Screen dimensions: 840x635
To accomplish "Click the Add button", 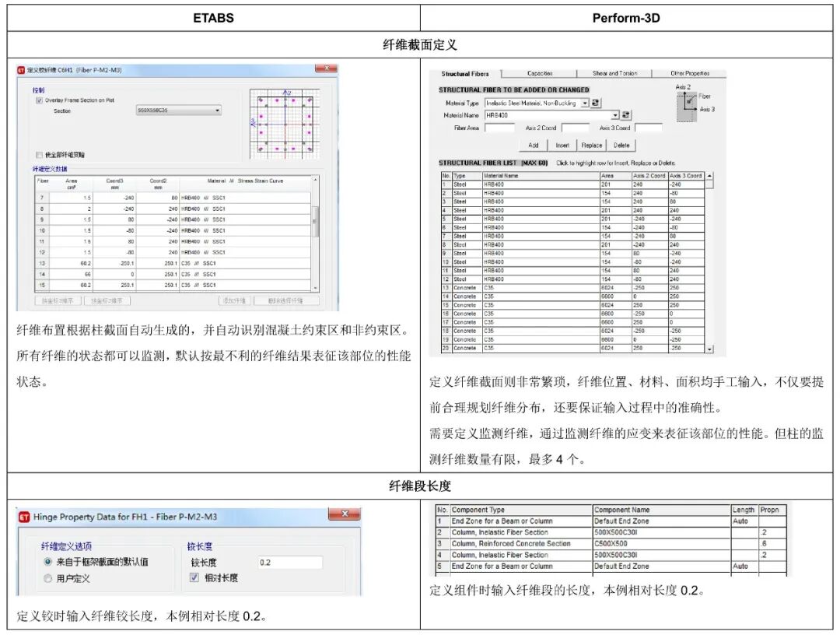I will point(534,144).
